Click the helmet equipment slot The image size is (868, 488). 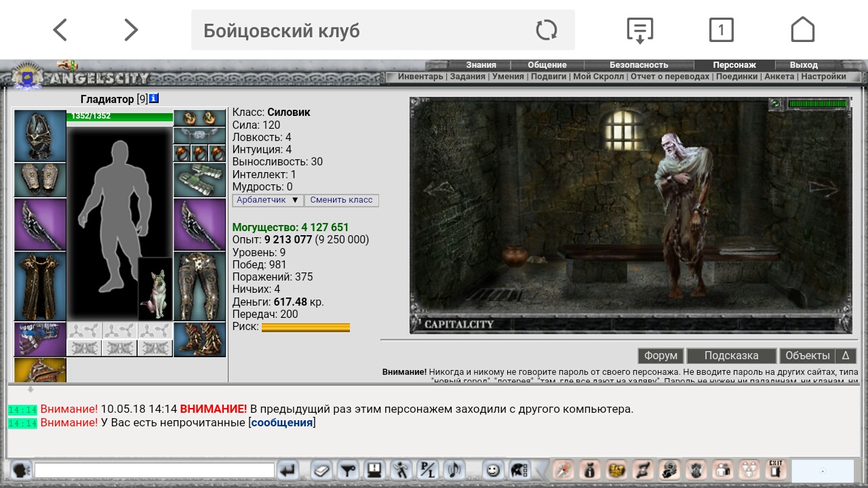[x=40, y=136]
